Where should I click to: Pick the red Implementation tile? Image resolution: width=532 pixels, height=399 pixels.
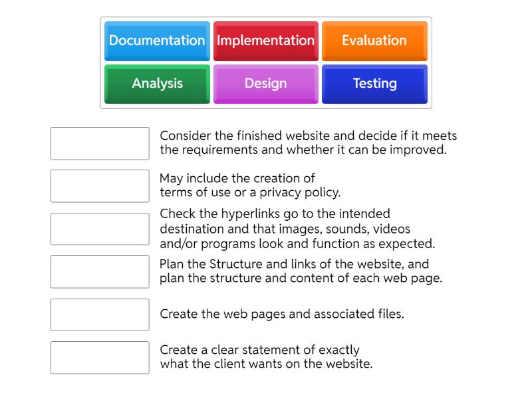click(x=265, y=41)
